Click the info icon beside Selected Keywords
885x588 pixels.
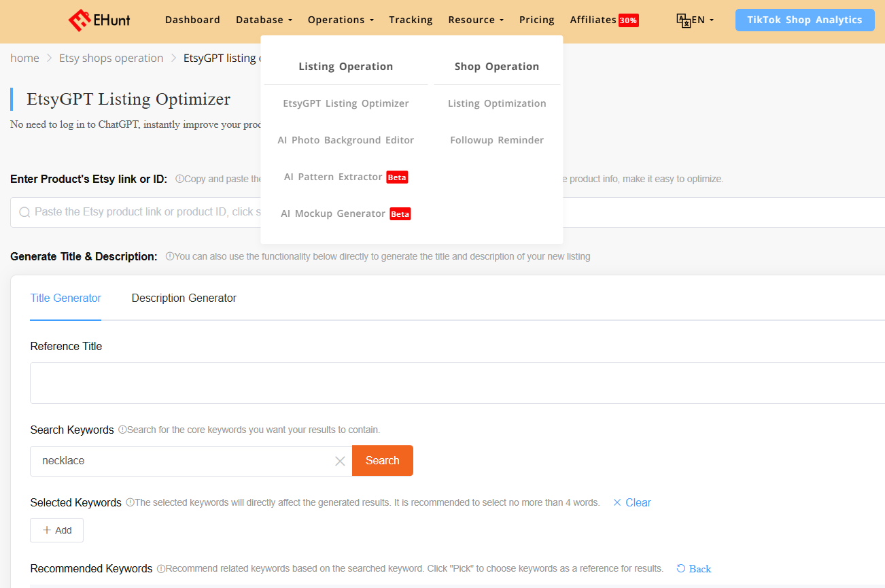point(130,502)
